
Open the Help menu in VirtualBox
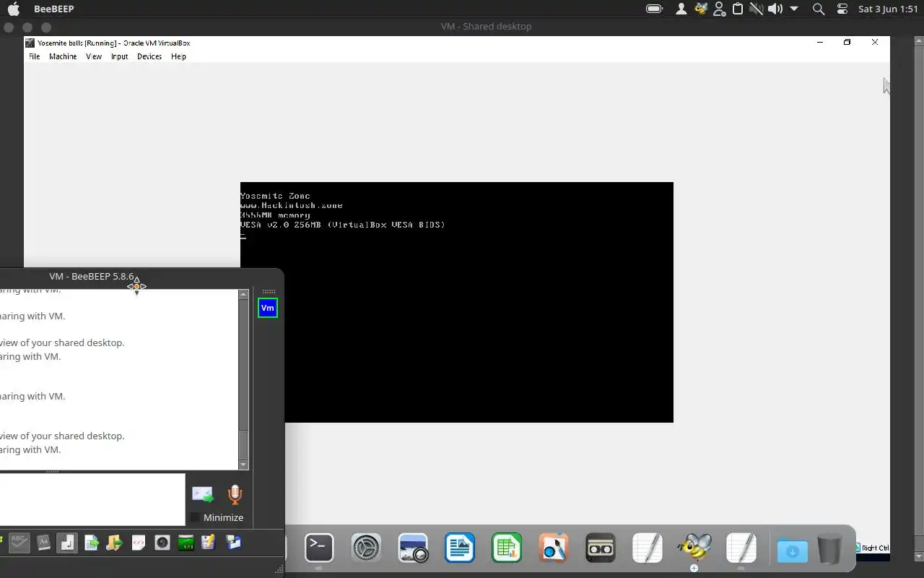coord(178,56)
